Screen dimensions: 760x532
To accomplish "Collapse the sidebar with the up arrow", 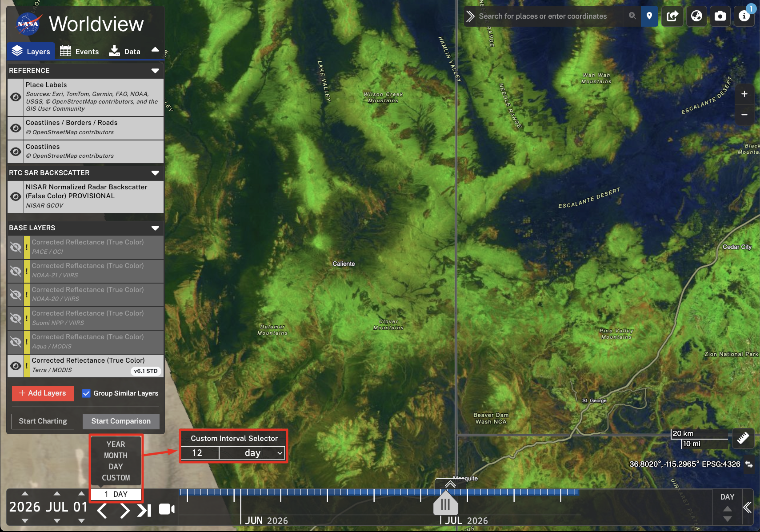I will (155, 50).
